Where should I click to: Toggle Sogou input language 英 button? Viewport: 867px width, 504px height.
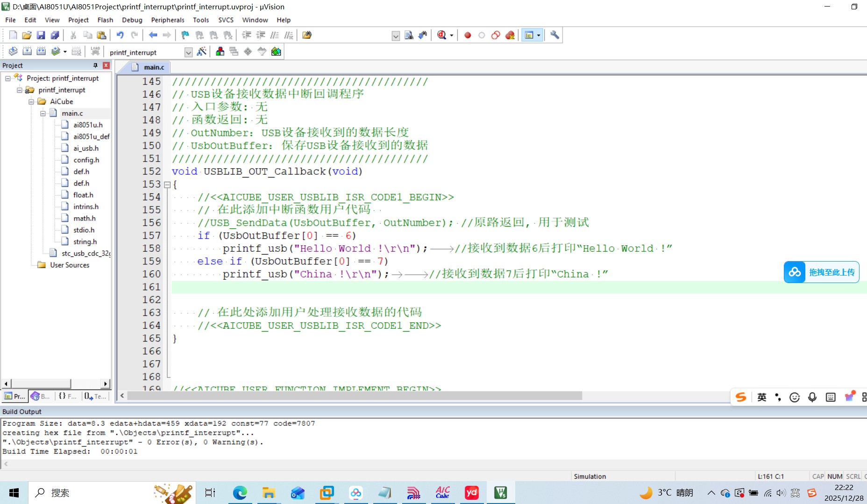[x=761, y=397]
